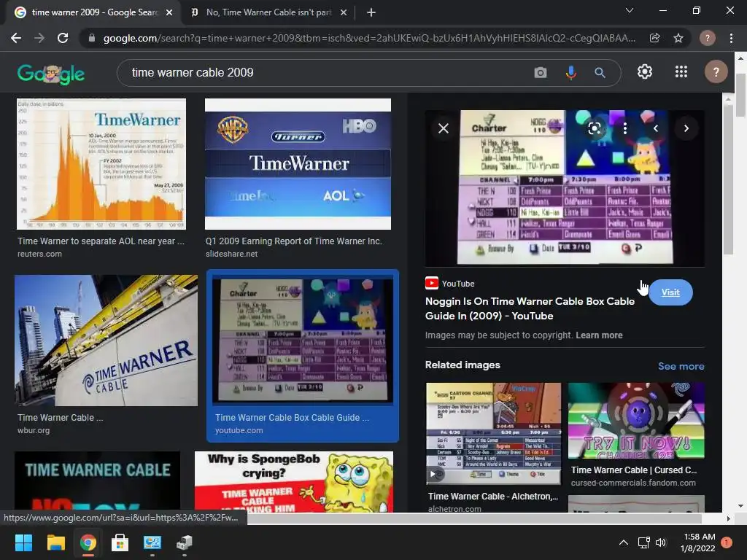Open the taskbar clock and date
747x560 pixels.
click(698, 542)
